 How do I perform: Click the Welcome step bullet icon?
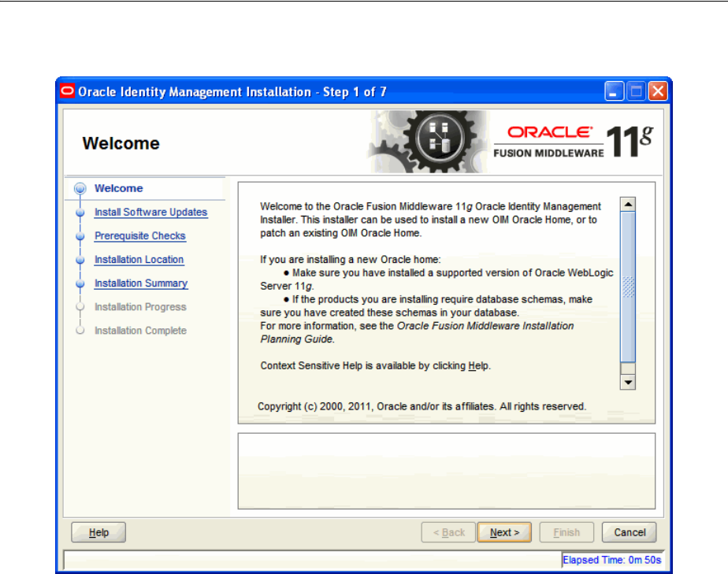pyautogui.click(x=80, y=188)
